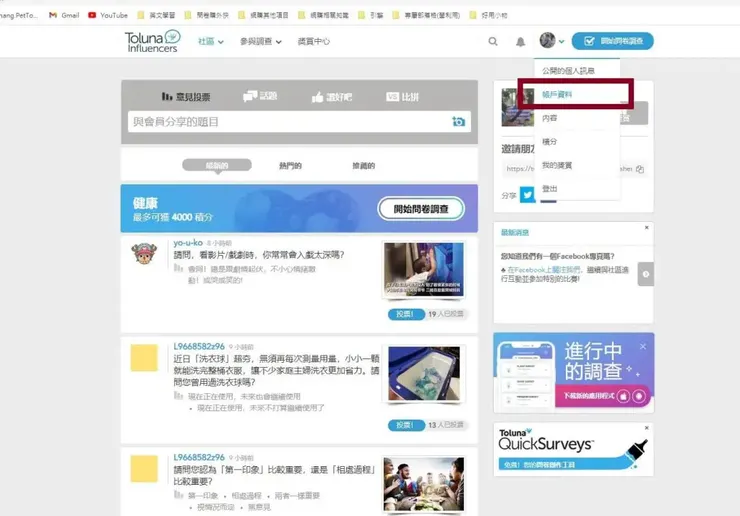
Task: Click the Android icon in app banner
Action: [639, 396]
